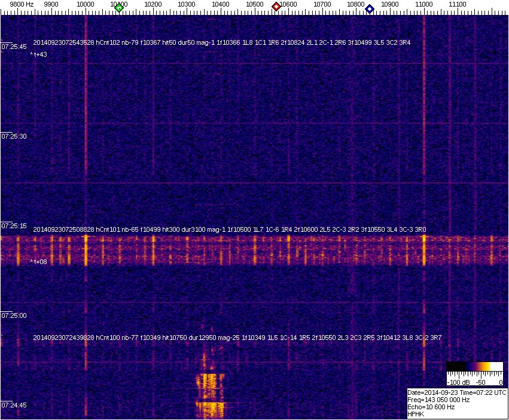Click the 11000 tick on the frequency ruler

(424, 4)
